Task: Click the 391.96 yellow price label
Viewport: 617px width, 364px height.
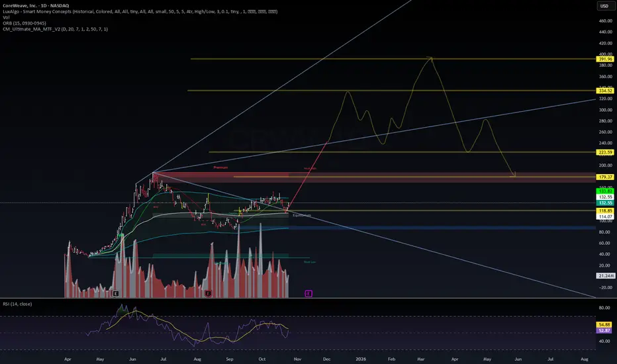Action: (605, 59)
